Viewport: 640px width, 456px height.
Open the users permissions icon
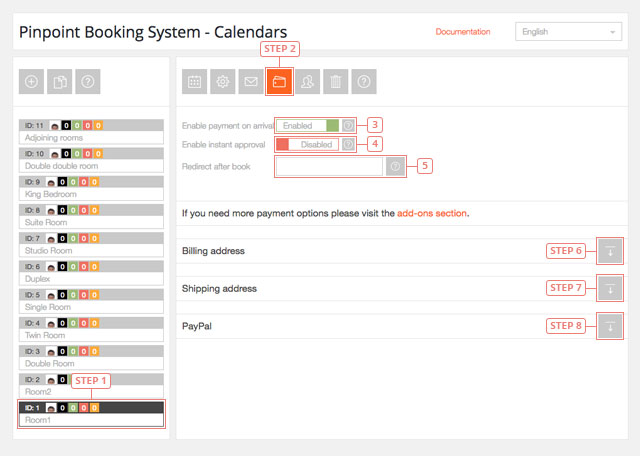[309, 83]
